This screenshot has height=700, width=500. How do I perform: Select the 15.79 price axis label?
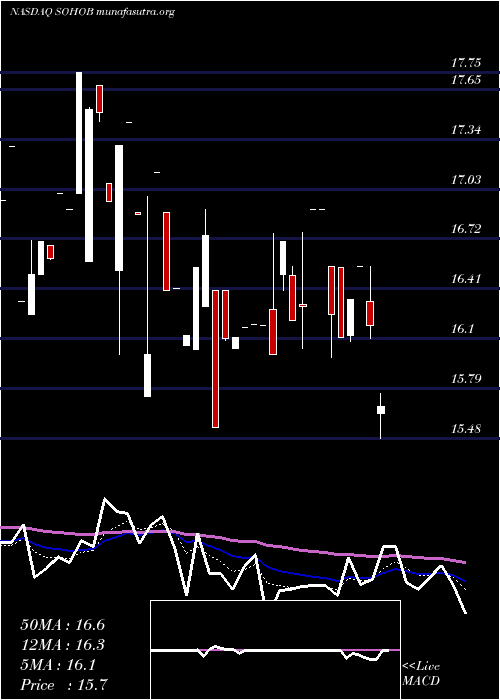[x=467, y=379]
